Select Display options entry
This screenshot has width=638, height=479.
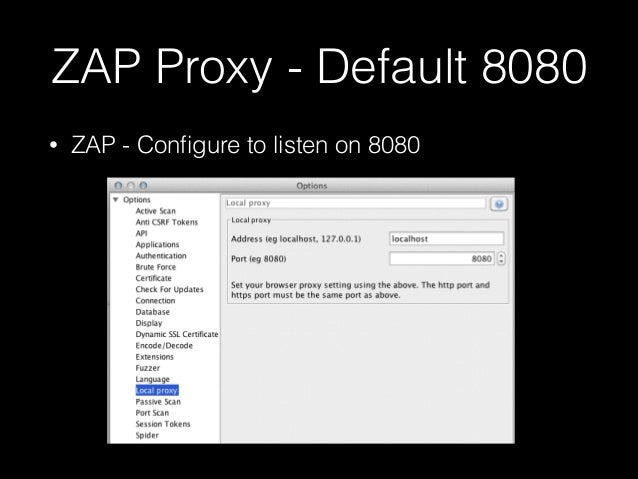[149, 323]
